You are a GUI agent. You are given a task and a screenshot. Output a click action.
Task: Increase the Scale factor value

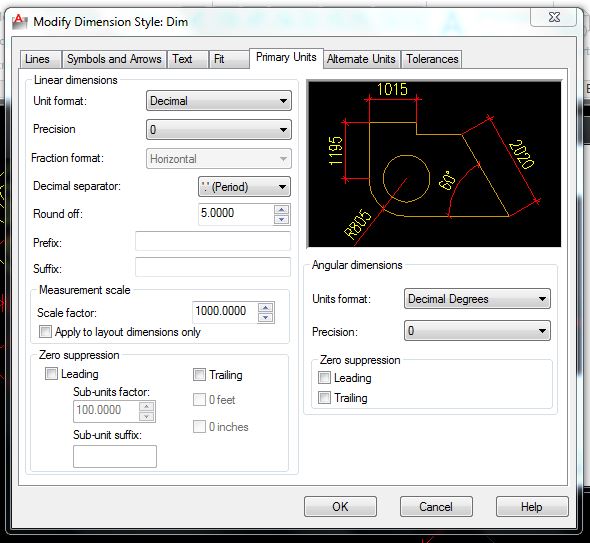(266, 307)
